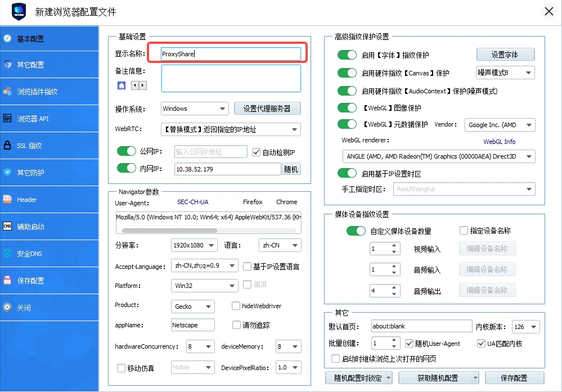
Task: Open the Platform Win32 dropdown
Action: point(204,286)
